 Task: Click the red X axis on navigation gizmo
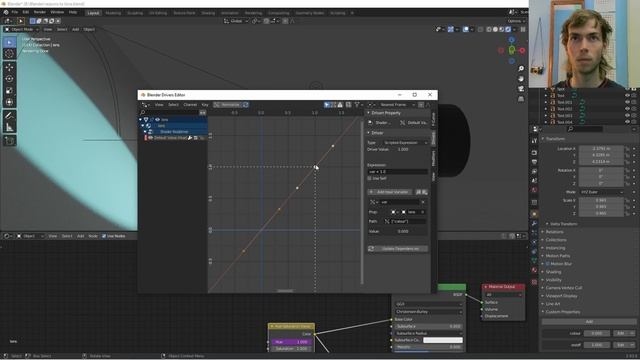(522, 51)
